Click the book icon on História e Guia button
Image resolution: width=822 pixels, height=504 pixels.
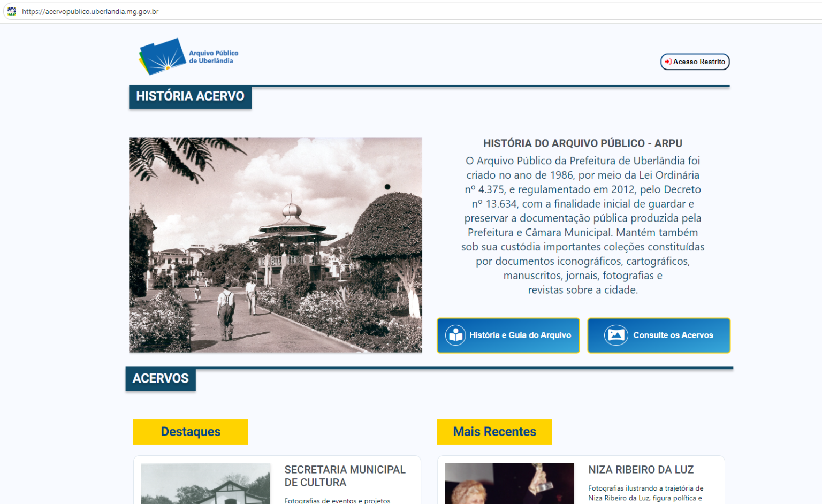455,335
